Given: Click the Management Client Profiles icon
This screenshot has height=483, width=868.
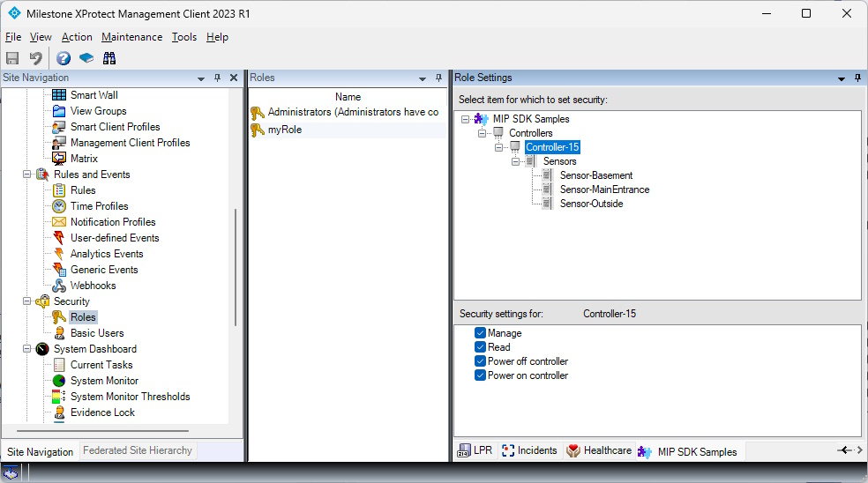Looking at the screenshot, I should (x=59, y=143).
